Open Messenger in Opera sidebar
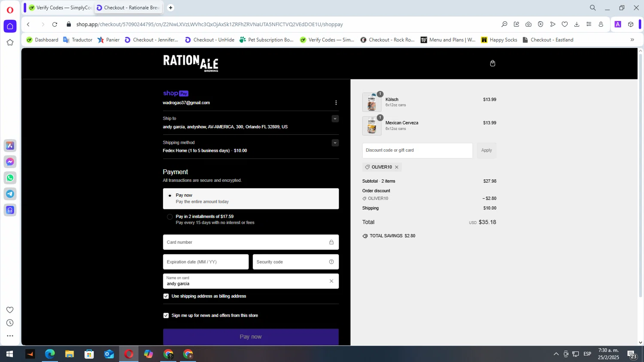The width and height of the screenshot is (644, 362). pos(10,162)
